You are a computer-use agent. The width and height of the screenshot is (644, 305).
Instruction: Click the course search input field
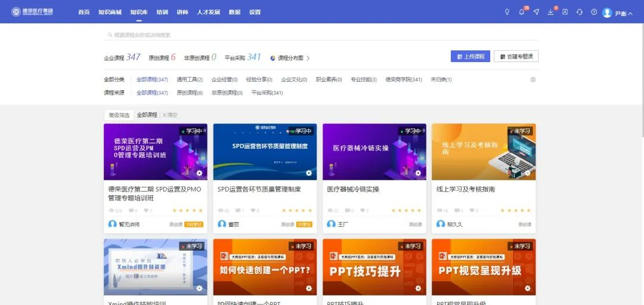(x=298, y=35)
